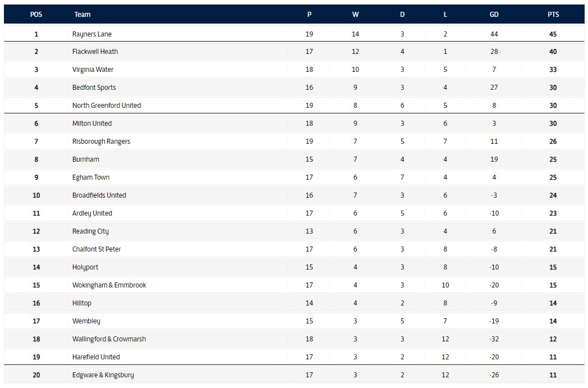
Task: Open the Bedfont Sports team entry
Action: point(94,88)
